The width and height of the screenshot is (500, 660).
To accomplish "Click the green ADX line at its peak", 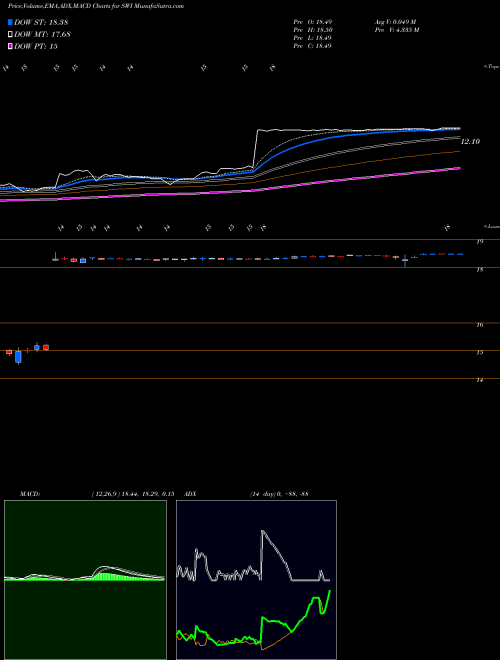I will pos(330,591).
